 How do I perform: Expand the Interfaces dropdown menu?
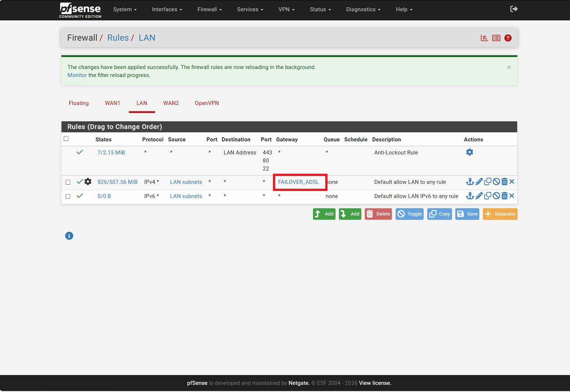(x=167, y=10)
